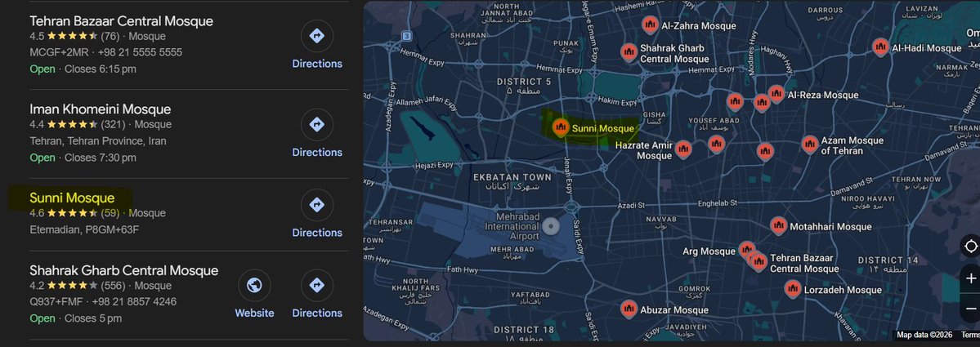
Task: Open map Terms link
Action: pos(970,335)
